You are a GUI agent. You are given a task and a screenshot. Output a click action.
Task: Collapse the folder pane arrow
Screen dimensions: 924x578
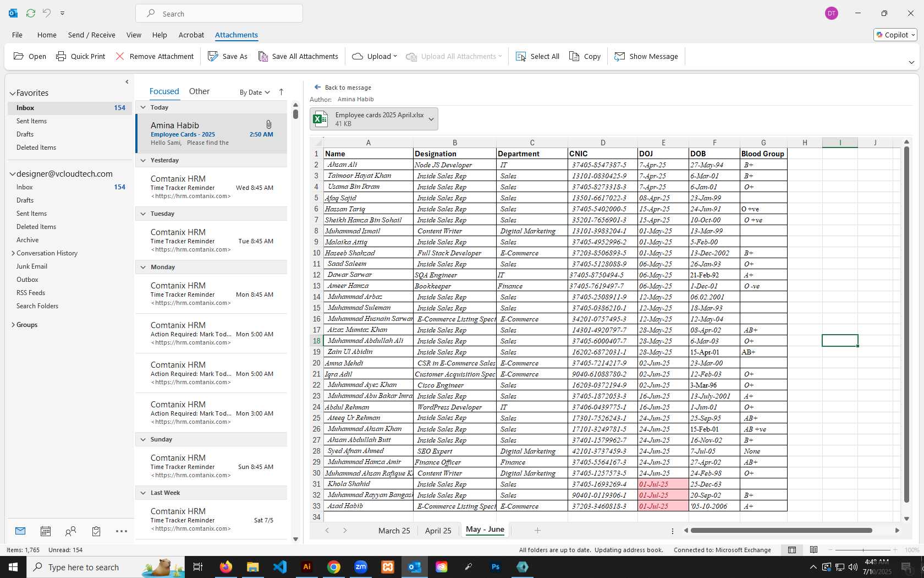pyautogui.click(x=127, y=82)
